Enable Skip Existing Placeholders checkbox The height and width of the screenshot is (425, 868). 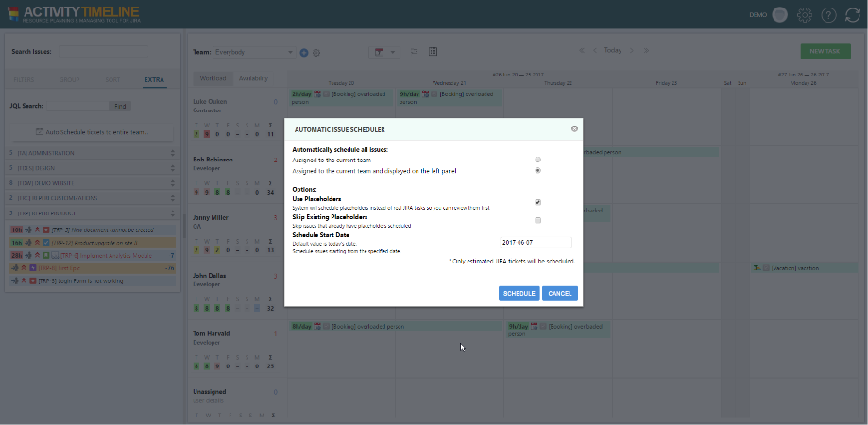(x=537, y=220)
